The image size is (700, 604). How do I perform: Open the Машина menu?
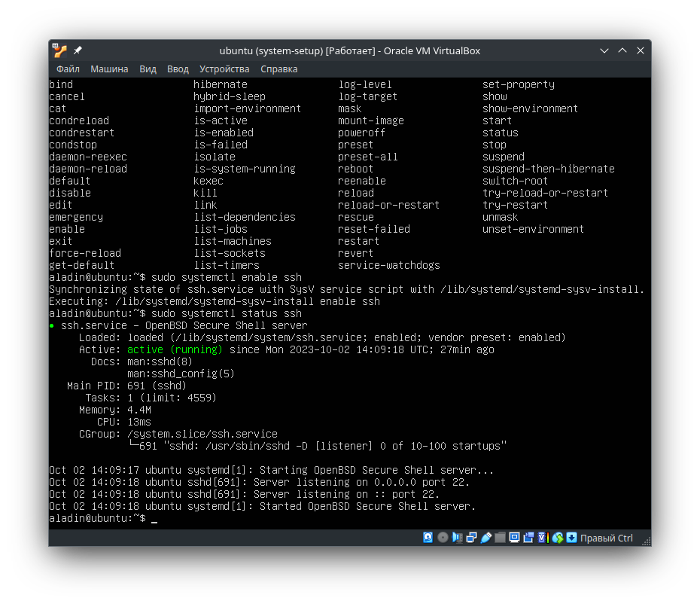pos(109,69)
